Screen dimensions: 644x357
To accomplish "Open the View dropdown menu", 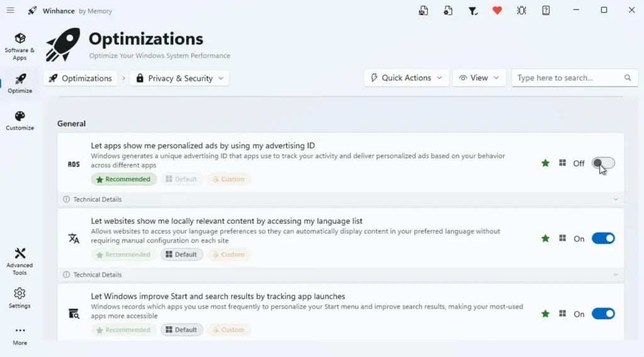I will point(479,78).
